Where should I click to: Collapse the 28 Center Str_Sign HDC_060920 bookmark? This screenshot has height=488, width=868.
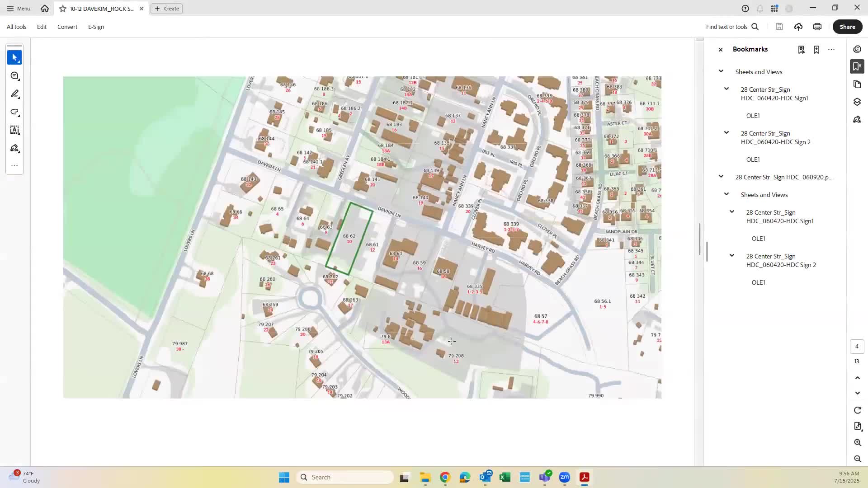(x=721, y=177)
